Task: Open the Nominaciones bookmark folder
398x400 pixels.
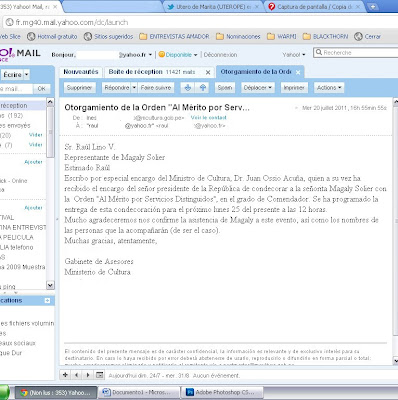Action: click(238, 36)
